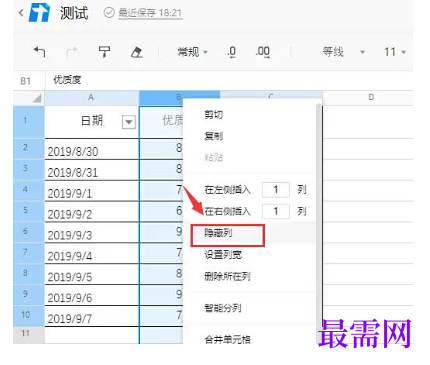Click the 日期 header cell text
This screenshot has height=365, width=430.
click(92, 120)
